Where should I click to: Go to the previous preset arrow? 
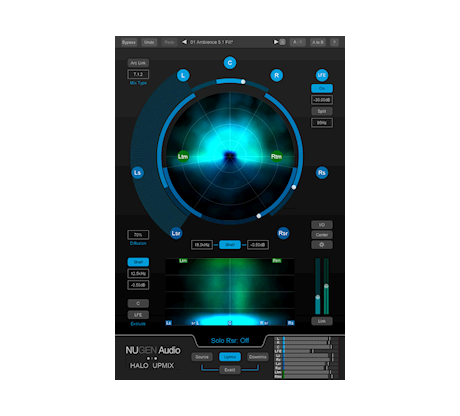pos(184,42)
